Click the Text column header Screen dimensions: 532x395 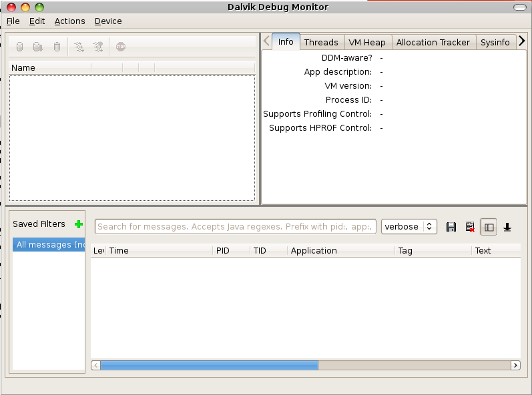(496, 251)
